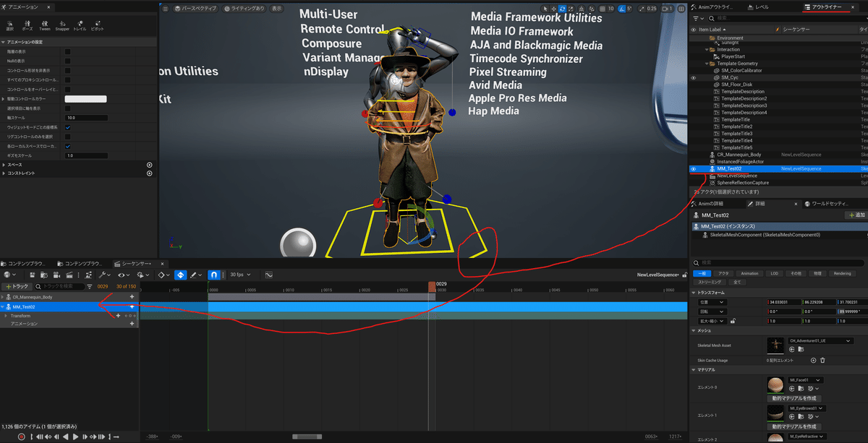Expand 駆動コントロールカラー property
868x443 pixels.
(4, 98)
